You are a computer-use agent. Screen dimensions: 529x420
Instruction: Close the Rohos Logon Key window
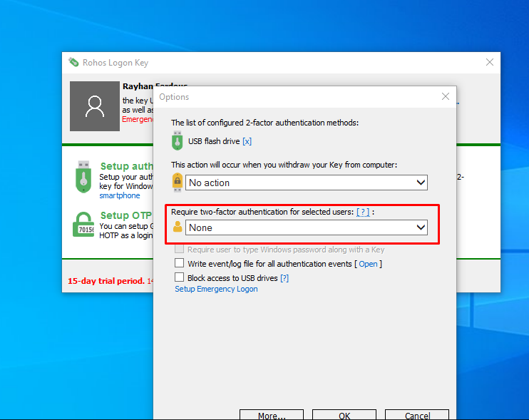490,62
